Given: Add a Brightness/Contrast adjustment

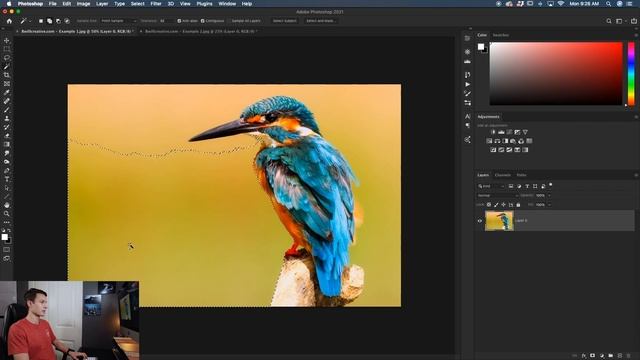Looking at the screenshot, I should tap(493, 132).
